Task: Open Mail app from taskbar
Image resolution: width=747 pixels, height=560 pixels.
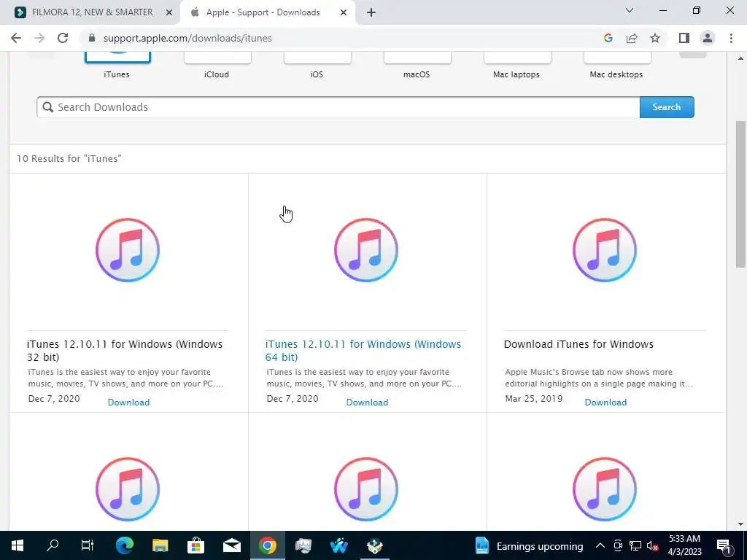Action: [x=231, y=545]
